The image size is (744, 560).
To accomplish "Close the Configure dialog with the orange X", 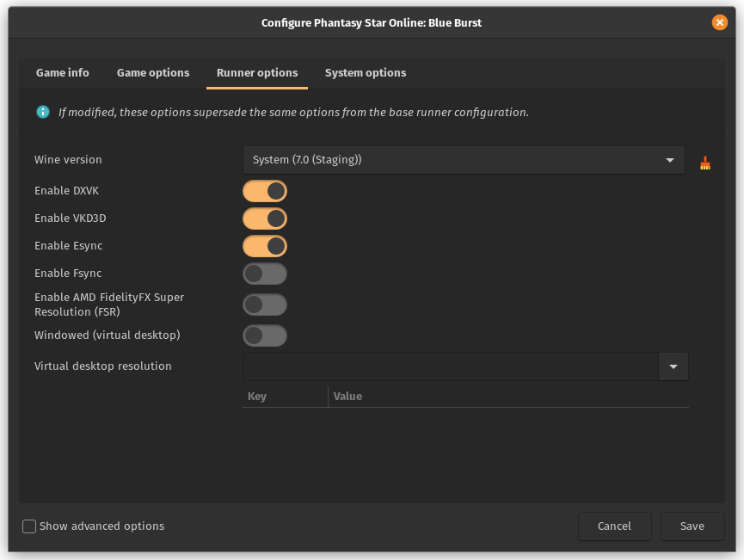I will [719, 22].
